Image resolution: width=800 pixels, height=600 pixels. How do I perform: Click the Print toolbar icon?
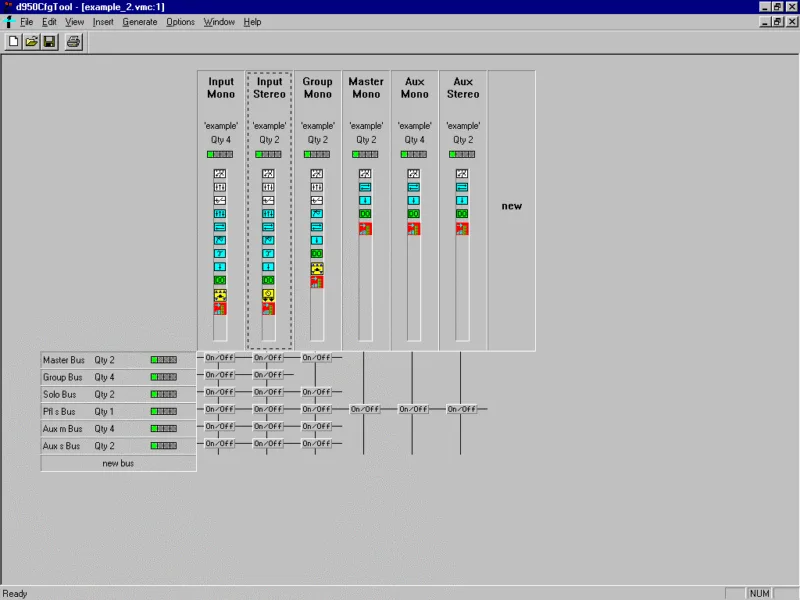[73, 42]
